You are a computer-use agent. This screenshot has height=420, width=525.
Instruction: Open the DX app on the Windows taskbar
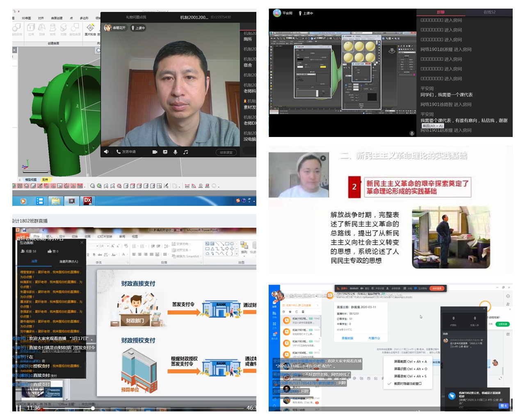pos(88,201)
